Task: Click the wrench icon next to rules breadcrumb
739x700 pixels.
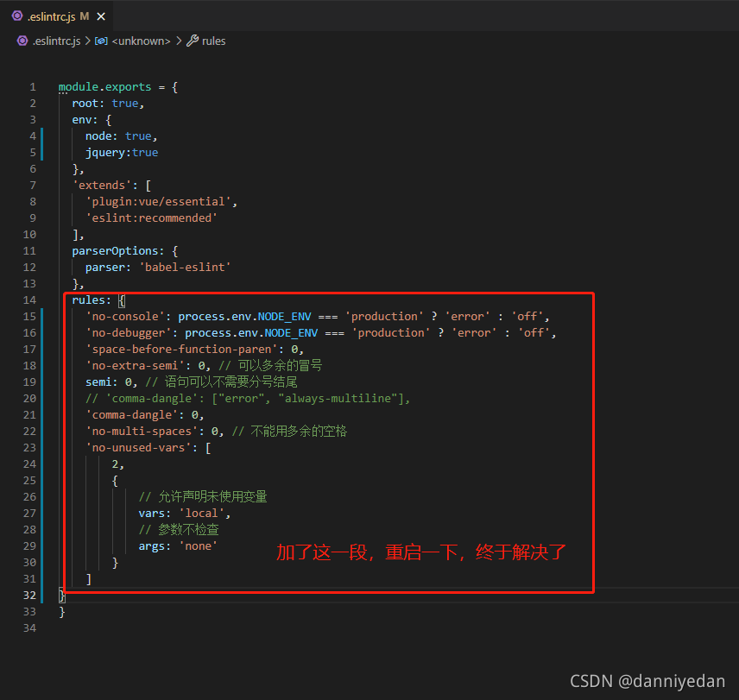Action: [192, 41]
